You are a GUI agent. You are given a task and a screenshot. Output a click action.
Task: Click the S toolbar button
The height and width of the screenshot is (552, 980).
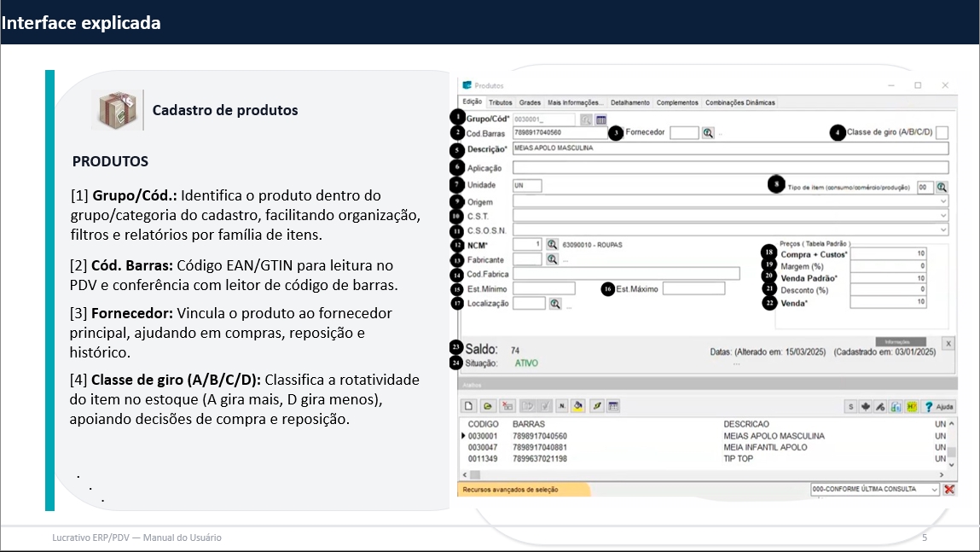850,406
